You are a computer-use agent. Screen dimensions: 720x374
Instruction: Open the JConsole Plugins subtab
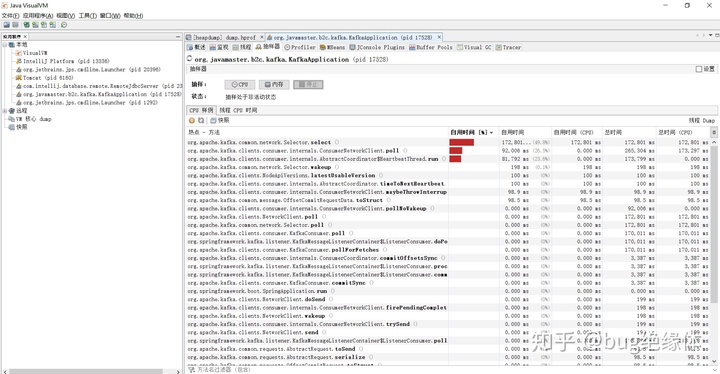(x=377, y=47)
